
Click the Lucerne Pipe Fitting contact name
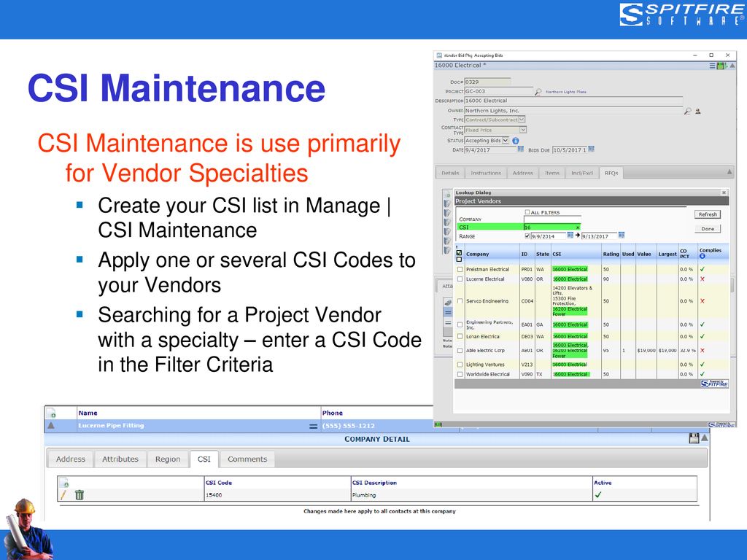pos(111,426)
